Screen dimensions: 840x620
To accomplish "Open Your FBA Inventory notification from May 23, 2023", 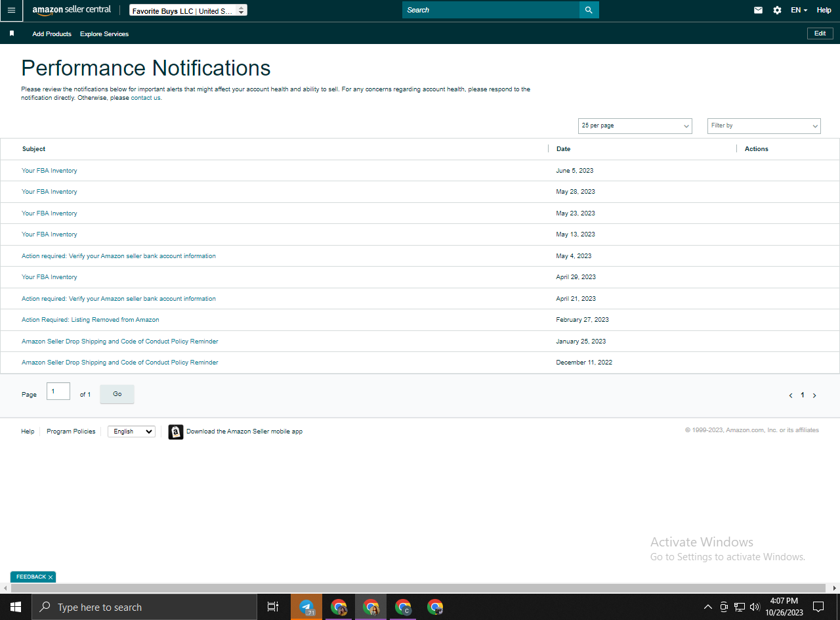I will pos(49,213).
